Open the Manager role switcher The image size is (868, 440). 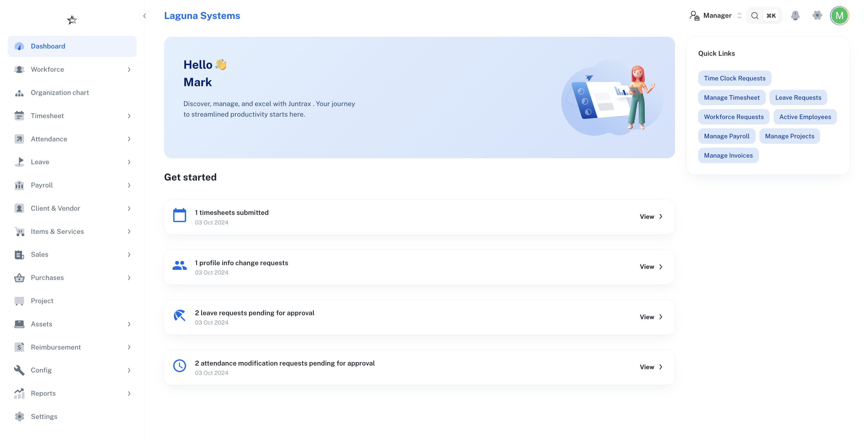pos(718,15)
